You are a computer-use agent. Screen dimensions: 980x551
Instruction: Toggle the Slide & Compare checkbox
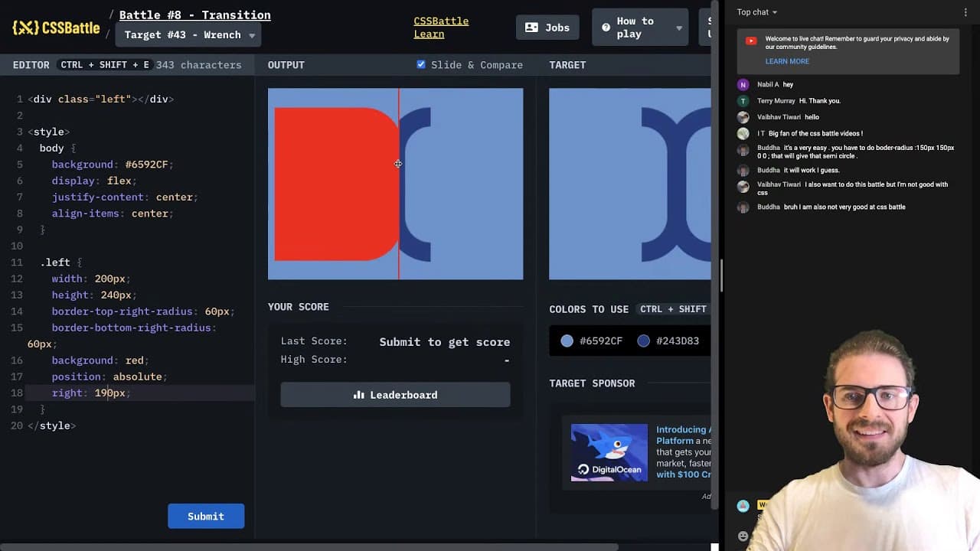[421, 64]
